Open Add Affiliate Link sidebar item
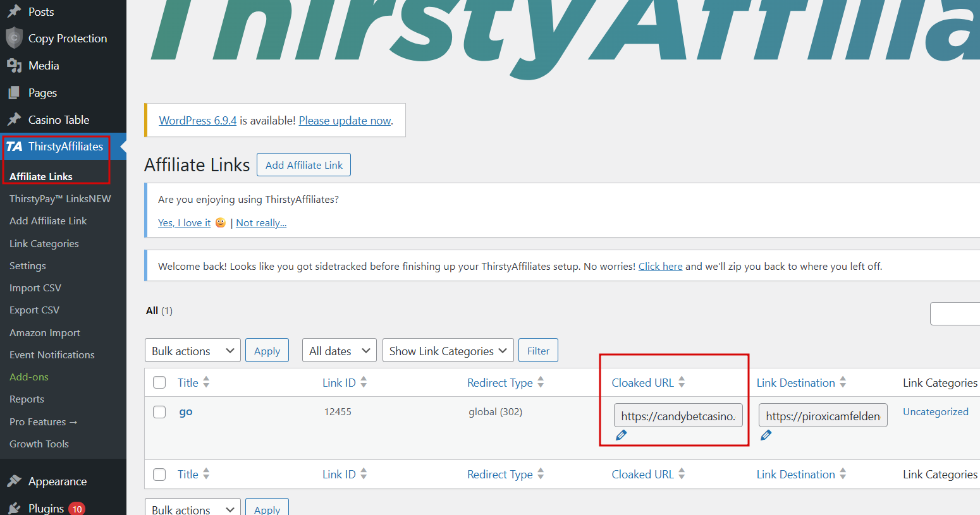Viewport: 980px width, 515px height. point(48,221)
